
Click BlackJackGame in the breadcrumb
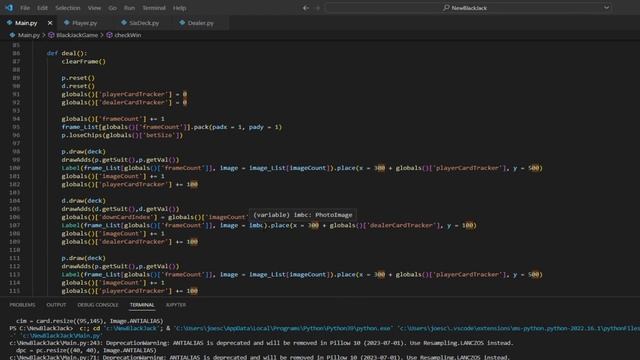(x=77, y=36)
